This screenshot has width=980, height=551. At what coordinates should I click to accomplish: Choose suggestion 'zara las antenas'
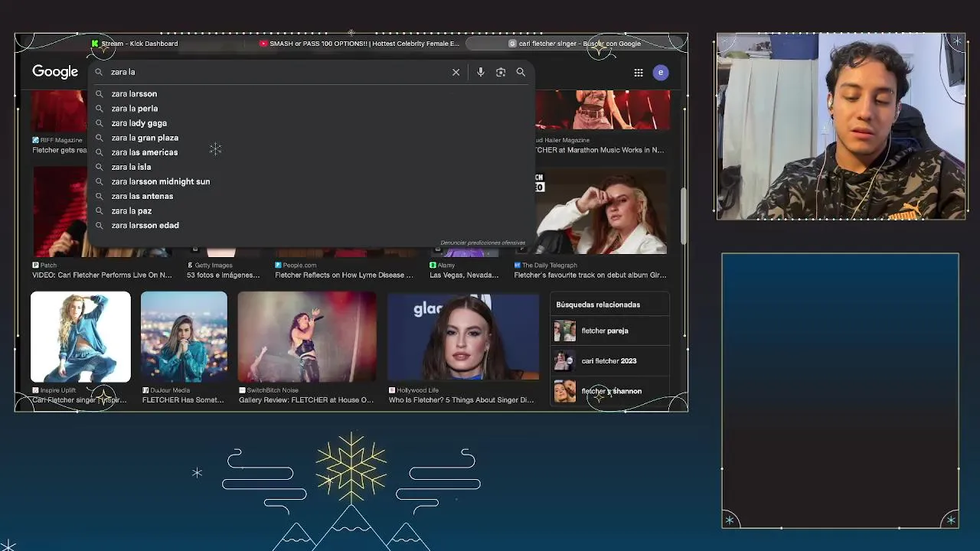point(142,196)
